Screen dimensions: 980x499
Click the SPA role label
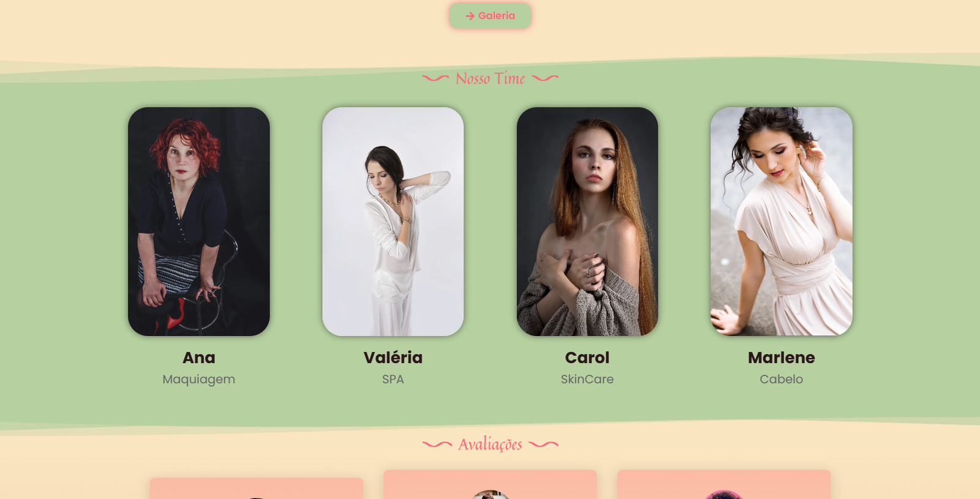tap(393, 379)
